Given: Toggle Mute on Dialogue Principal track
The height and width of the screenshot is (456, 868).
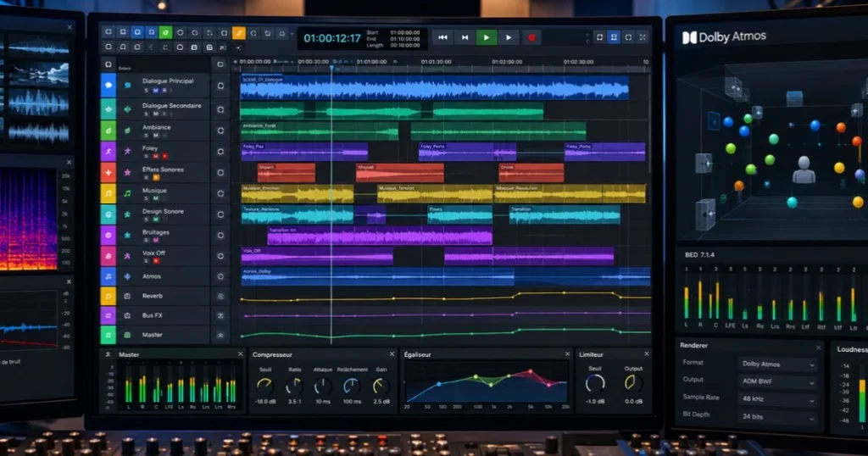Looking at the screenshot, I should [x=156, y=90].
